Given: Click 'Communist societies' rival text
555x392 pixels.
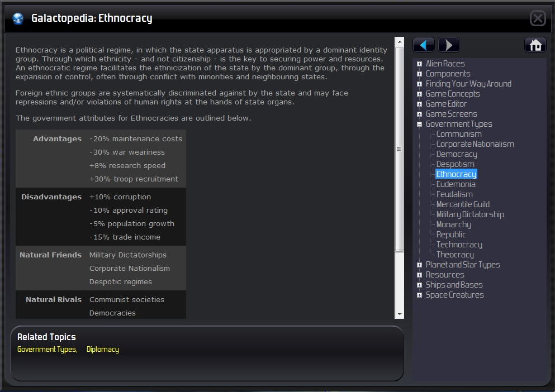Looking at the screenshot, I should [127, 299].
